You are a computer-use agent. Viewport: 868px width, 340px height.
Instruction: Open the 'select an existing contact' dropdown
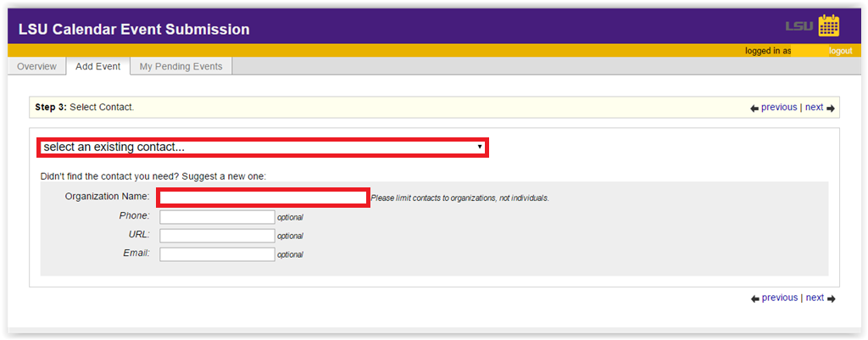pyautogui.click(x=263, y=148)
